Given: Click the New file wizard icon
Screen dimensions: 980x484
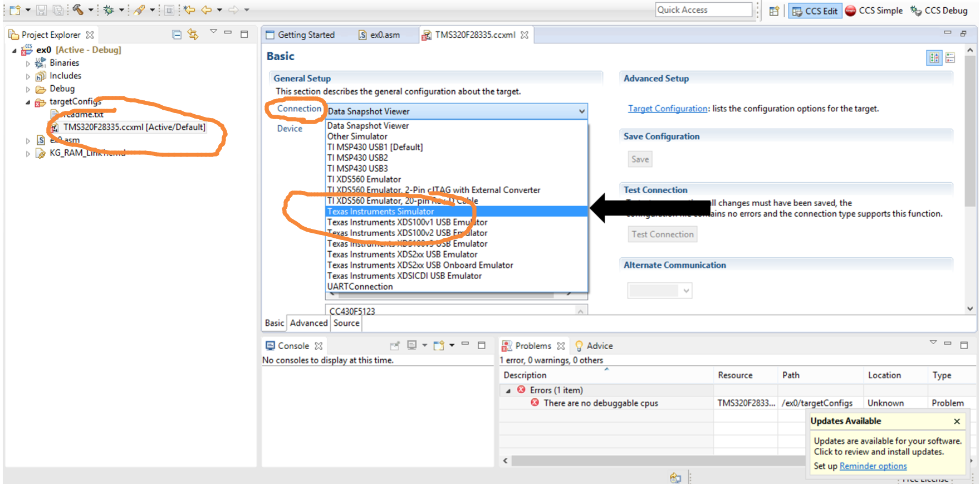Looking at the screenshot, I should point(15,10).
